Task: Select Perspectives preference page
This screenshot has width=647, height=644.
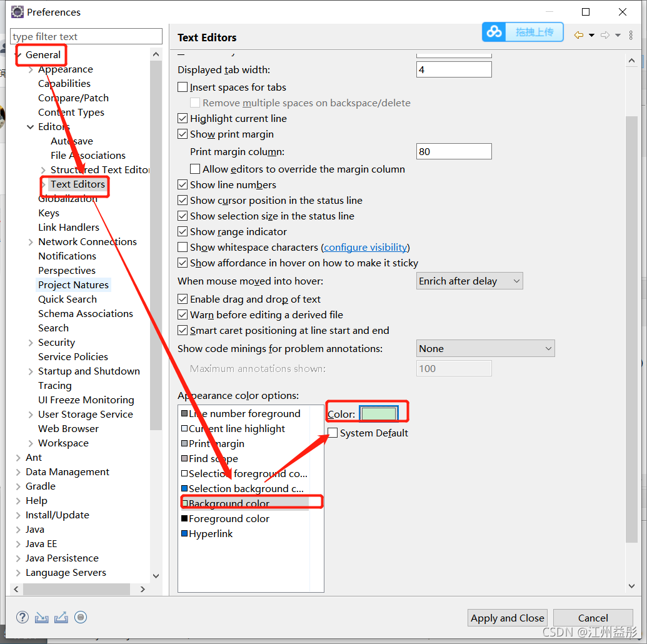Action: click(67, 270)
